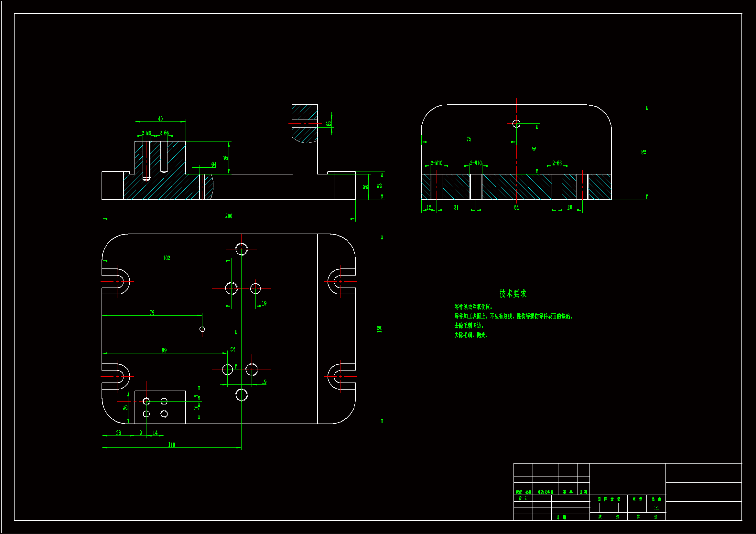Image resolution: width=756 pixels, height=534 pixels.
Task: Select the 零件须去除氧化皮 requirement line
Action: coord(473,307)
